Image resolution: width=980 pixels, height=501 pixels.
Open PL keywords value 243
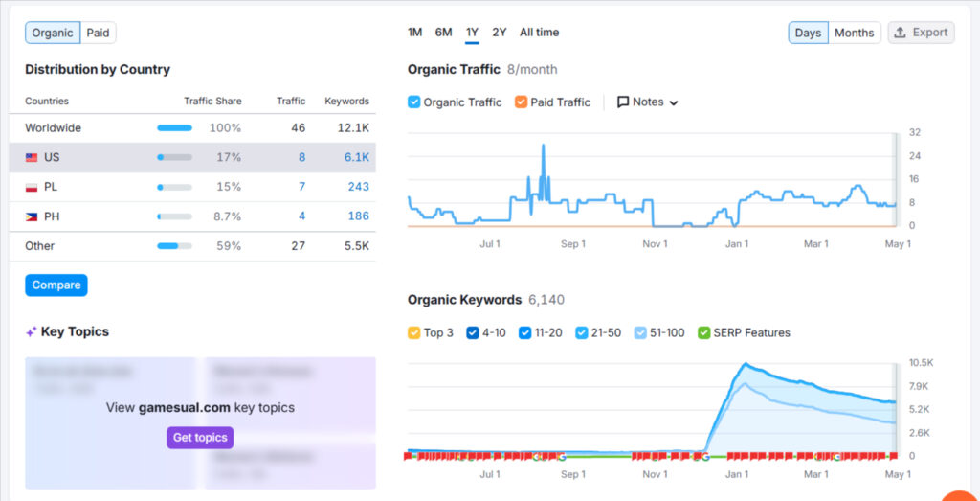(x=359, y=187)
